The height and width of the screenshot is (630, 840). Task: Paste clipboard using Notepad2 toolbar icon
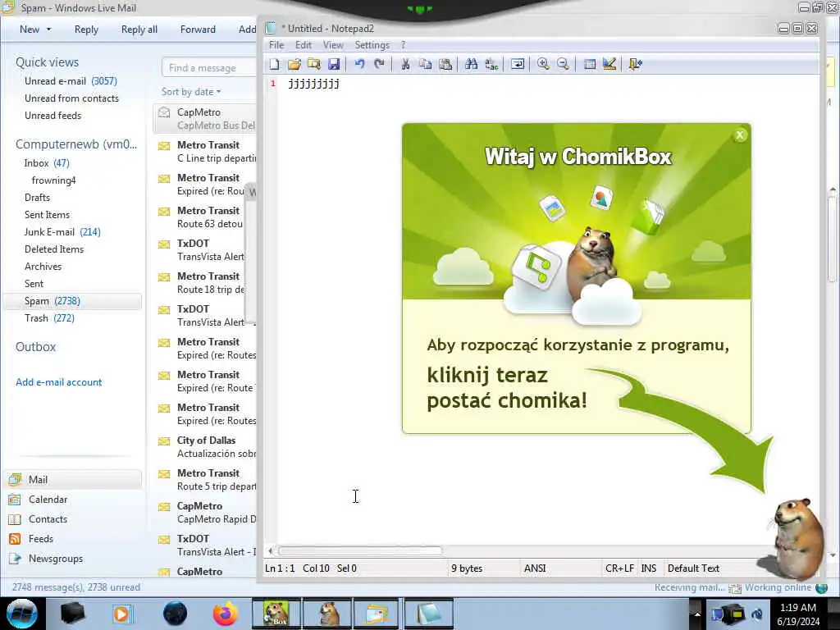pyautogui.click(x=445, y=64)
